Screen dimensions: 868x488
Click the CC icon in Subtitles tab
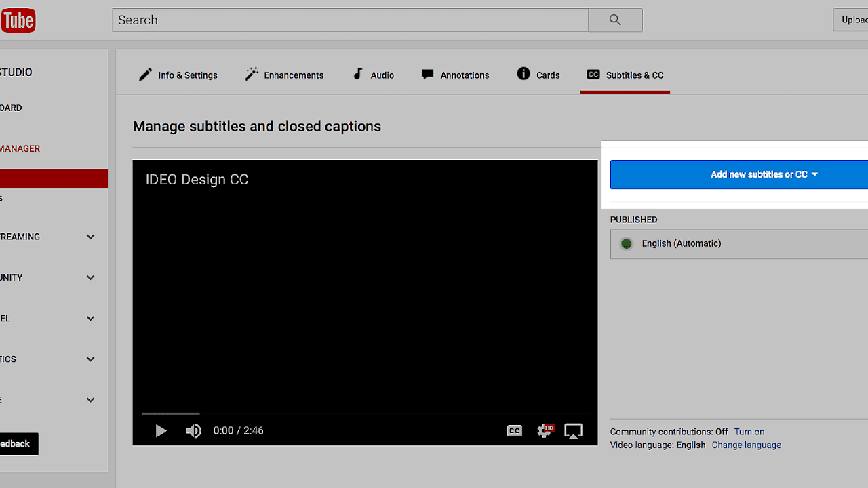click(593, 75)
